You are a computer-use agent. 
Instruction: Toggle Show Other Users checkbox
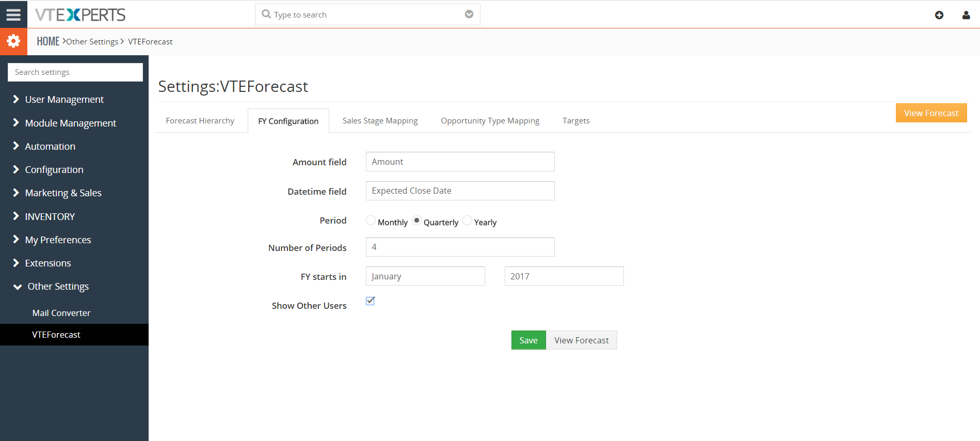[x=370, y=301]
